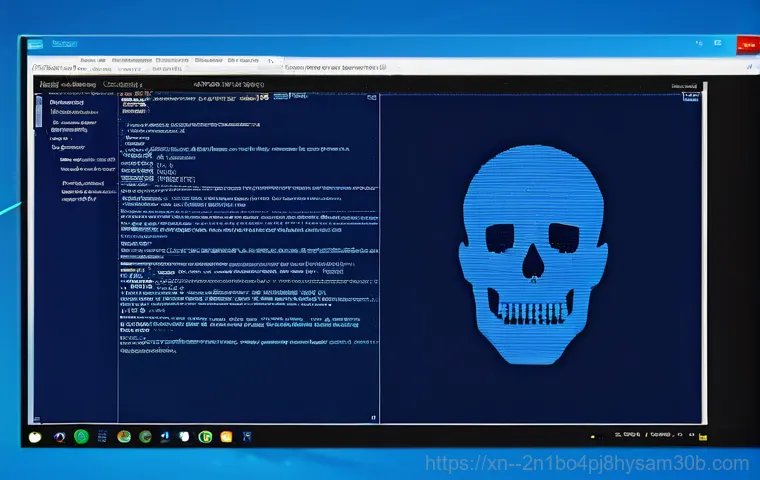Click the blue icon after the yellow folder

245,436
